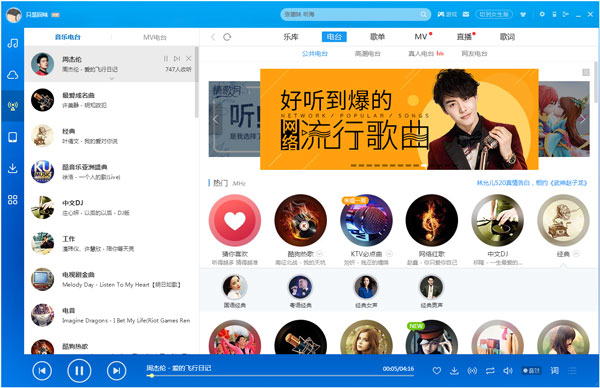This screenshot has height=388, width=600.
Task: Select the 网友电台 sub-tab
Action: [474, 54]
